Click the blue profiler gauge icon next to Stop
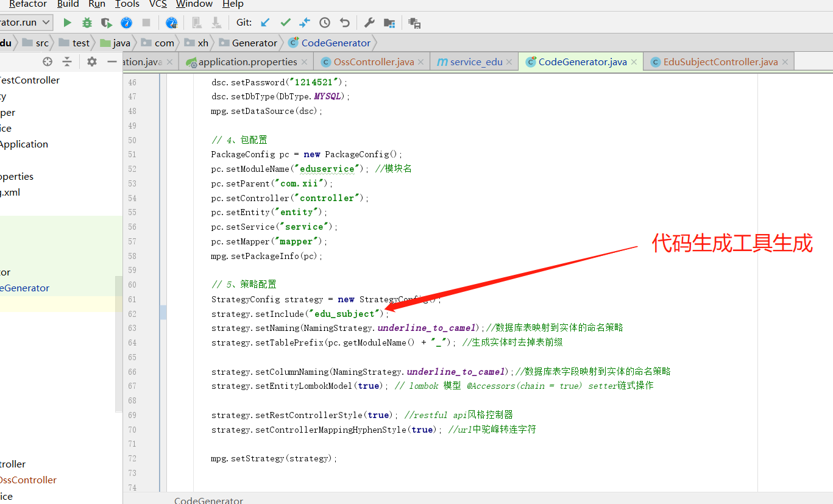Image resolution: width=833 pixels, height=504 pixels. tap(126, 23)
